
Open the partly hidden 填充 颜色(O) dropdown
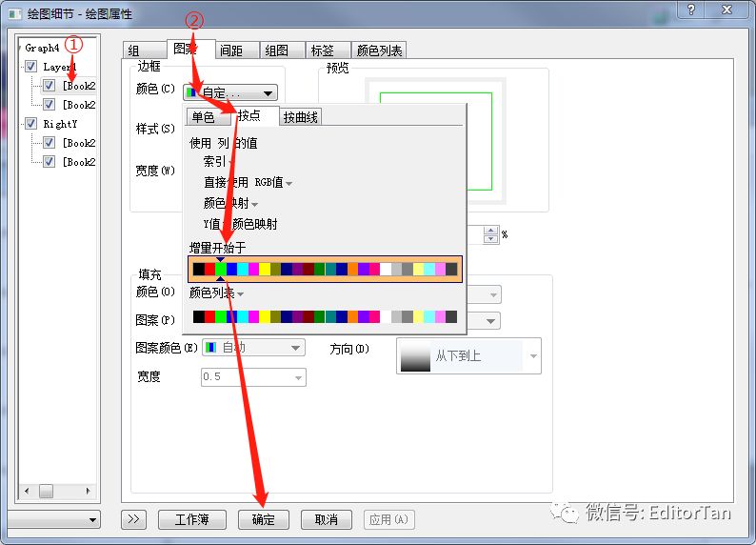(493, 294)
